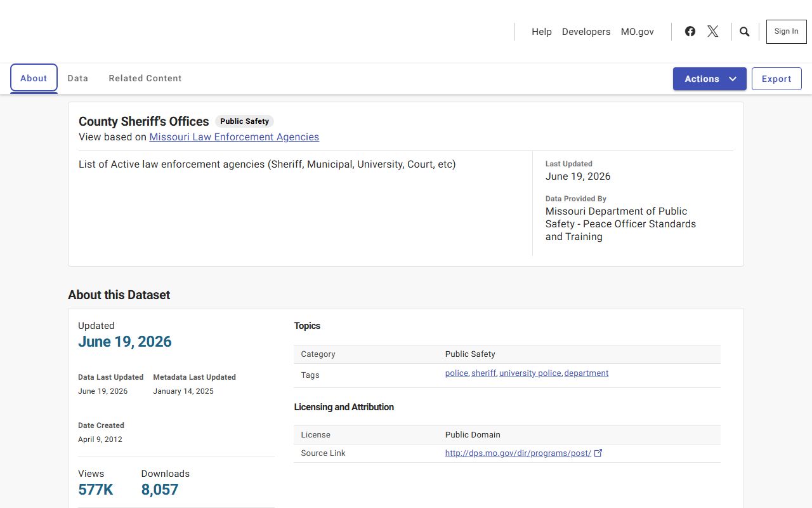This screenshot has height=508, width=812.
Task: Click the sheriff tag link
Action: 483,373
